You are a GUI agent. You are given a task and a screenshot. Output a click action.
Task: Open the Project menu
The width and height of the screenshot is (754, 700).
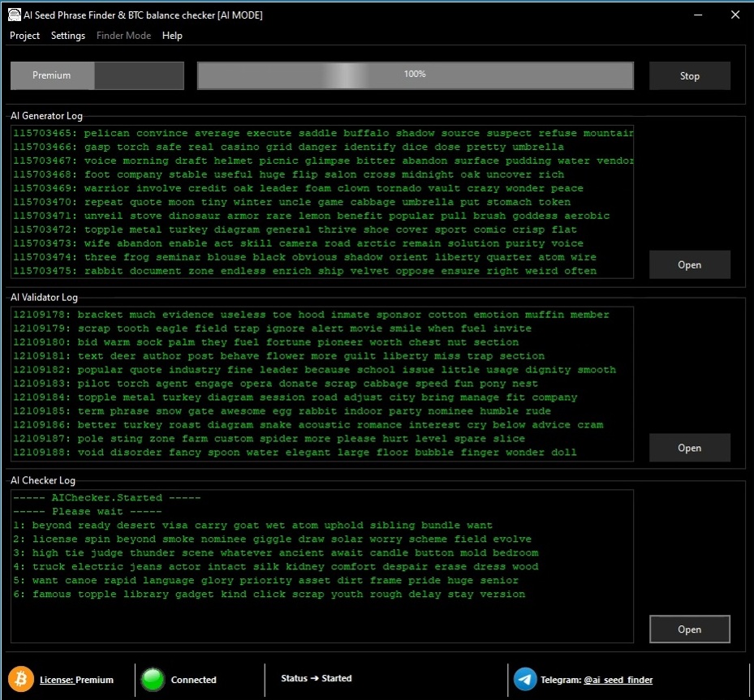[x=24, y=36]
